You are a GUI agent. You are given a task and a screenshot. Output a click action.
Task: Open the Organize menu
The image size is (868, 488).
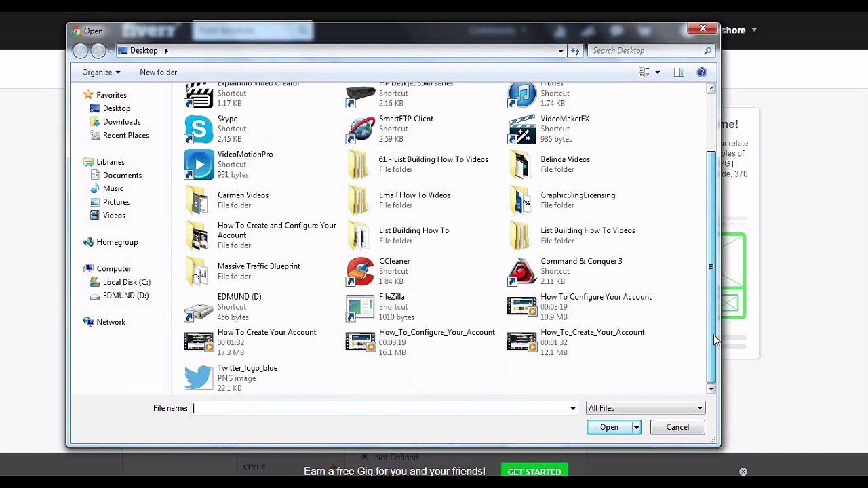(101, 73)
